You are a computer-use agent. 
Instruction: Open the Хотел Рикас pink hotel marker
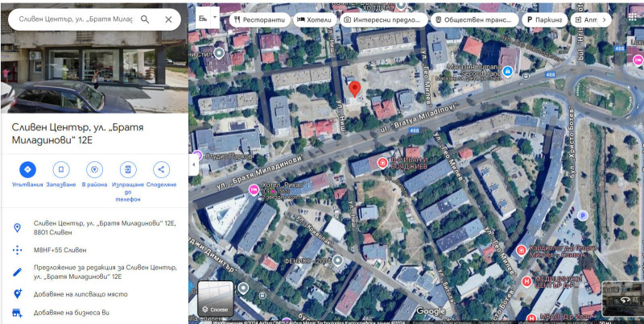(254, 189)
